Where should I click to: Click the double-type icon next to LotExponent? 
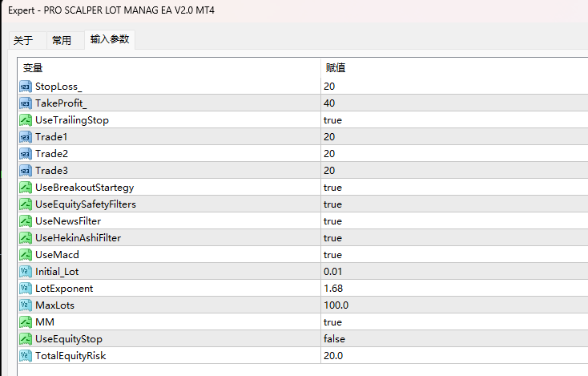click(x=26, y=289)
